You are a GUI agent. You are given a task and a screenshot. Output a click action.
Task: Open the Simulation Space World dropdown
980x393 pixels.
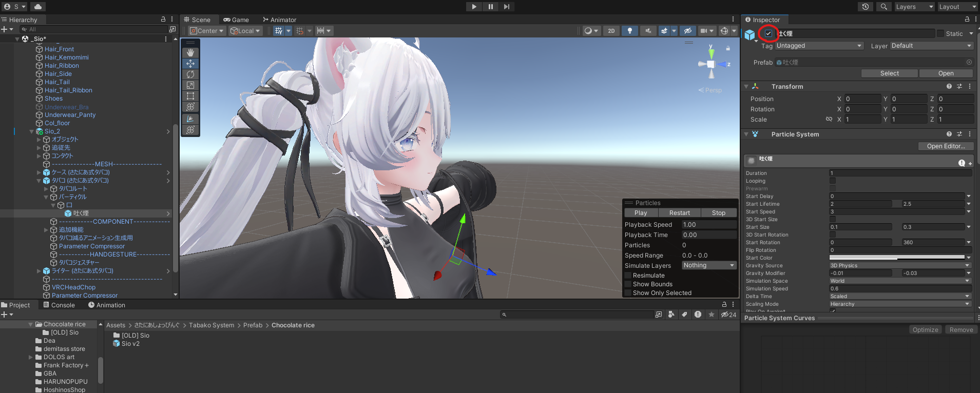click(900, 281)
